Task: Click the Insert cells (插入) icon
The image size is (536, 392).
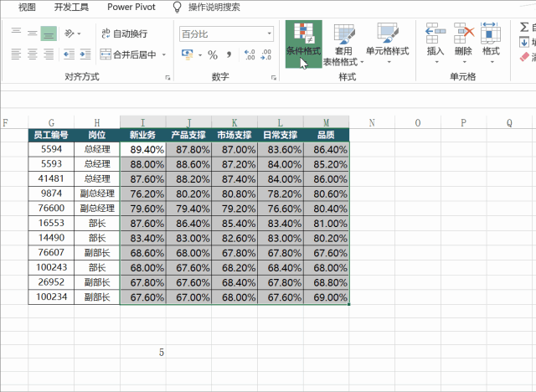Action: click(x=435, y=42)
